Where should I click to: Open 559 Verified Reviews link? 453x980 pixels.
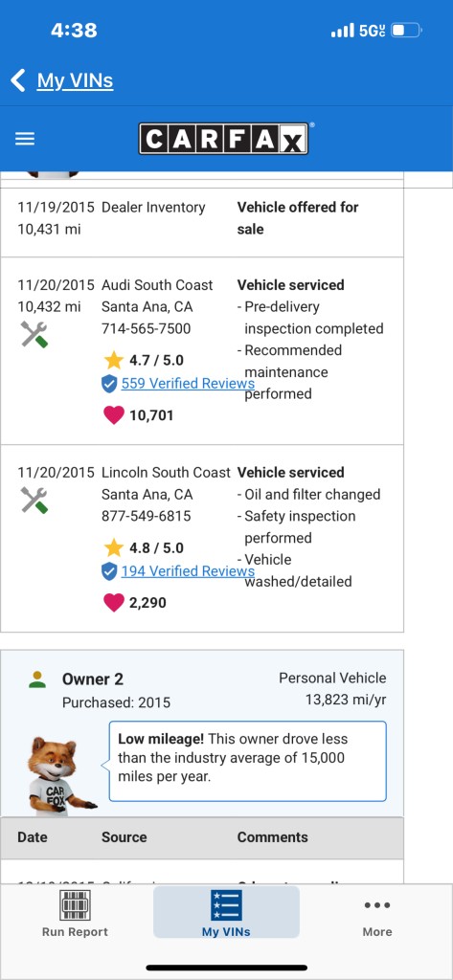click(x=188, y=383)
